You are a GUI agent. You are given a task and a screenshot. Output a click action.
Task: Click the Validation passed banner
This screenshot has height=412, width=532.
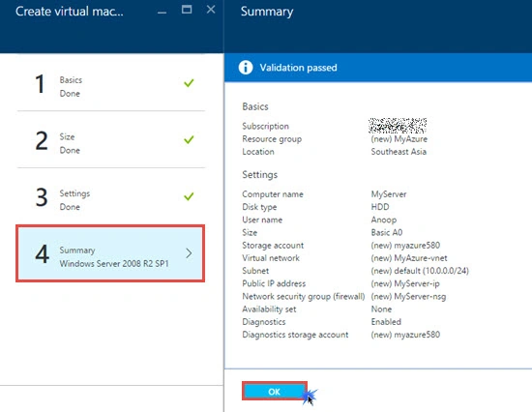click(x=378, y=68)
